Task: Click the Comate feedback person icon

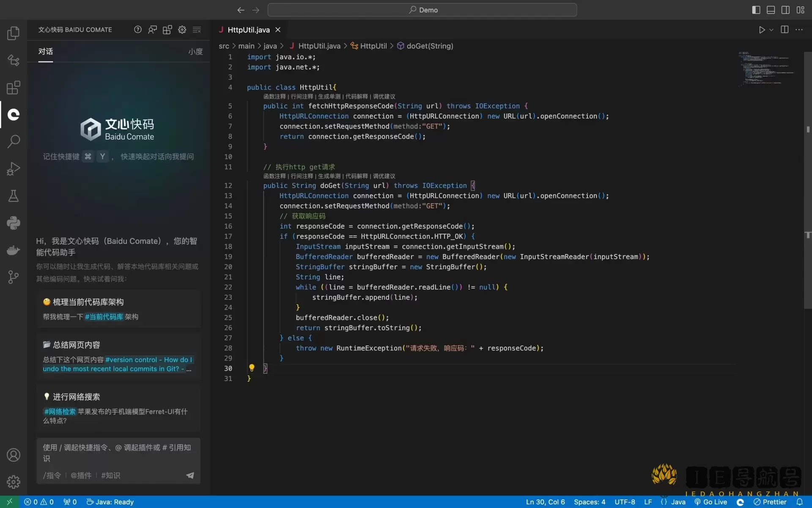Action: (152, 30)
